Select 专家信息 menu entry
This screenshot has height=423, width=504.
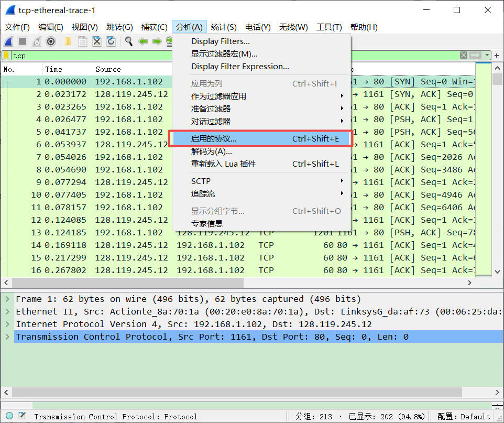[261, 223]
